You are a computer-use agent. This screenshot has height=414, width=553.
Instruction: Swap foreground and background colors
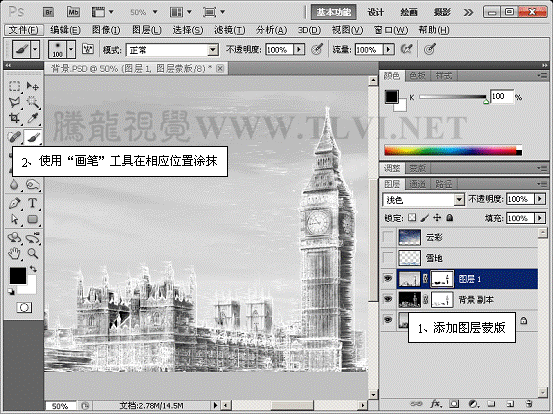33,269
